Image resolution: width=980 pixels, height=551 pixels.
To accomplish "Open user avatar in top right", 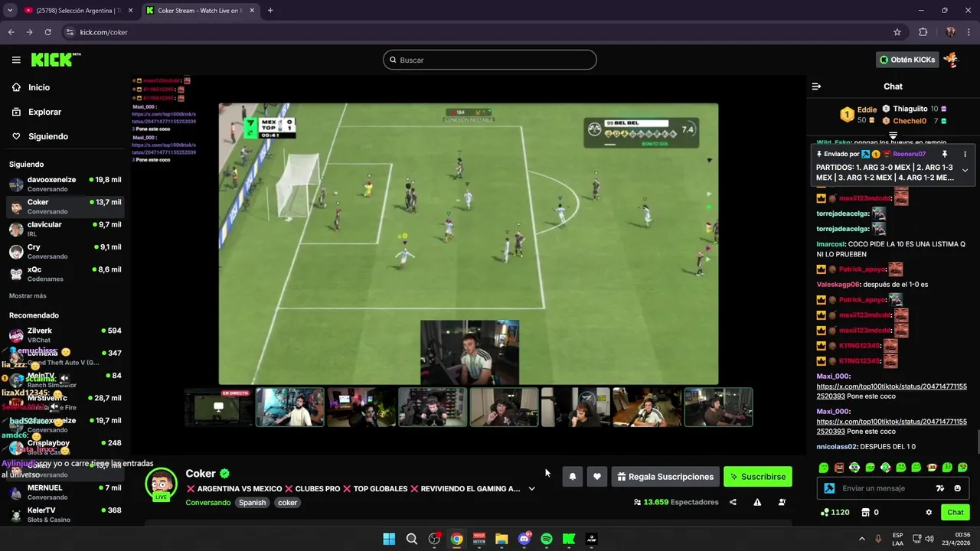I will (x=951, y=60).
